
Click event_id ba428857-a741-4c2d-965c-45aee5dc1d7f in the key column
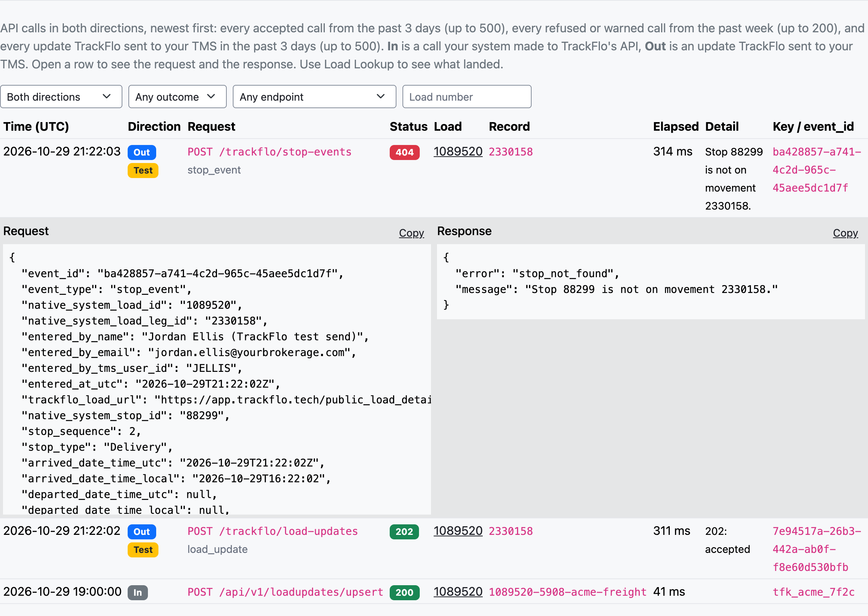pos(817,170)
